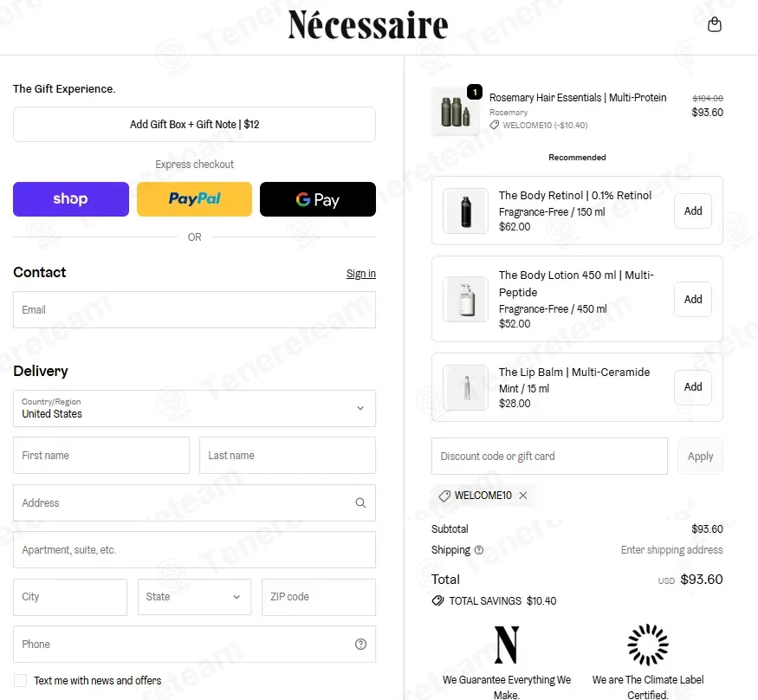Image resolution: width=758 pixels, height=700 pixels.
Task: Select Google Pay express checkout
Action: pyautogui.click(x=318, y=199)
